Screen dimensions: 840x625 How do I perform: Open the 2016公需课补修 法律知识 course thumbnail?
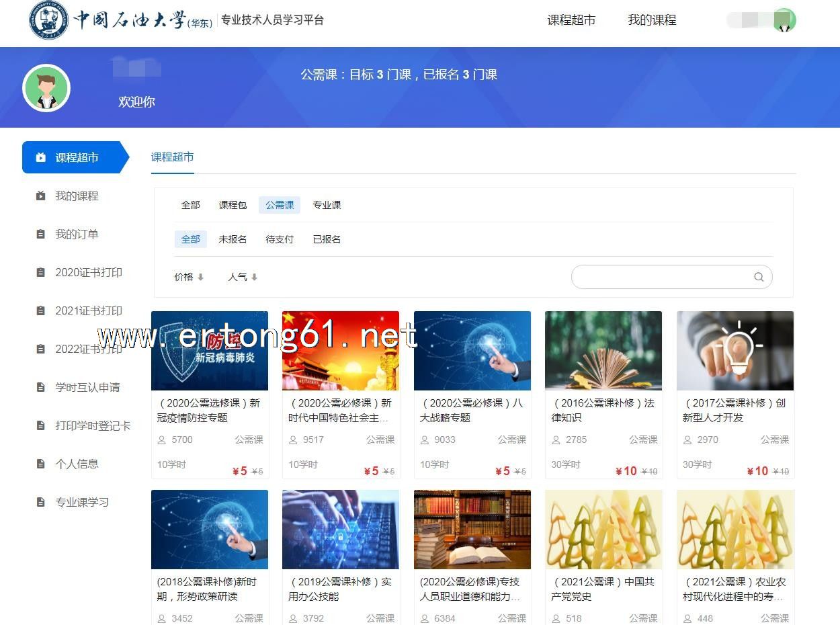click(603, 350)
